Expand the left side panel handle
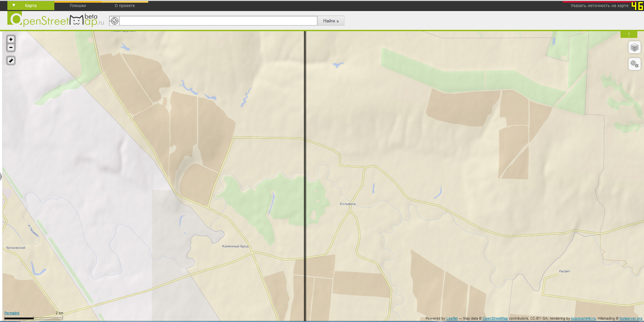The image size is (644, 322). 1,177
